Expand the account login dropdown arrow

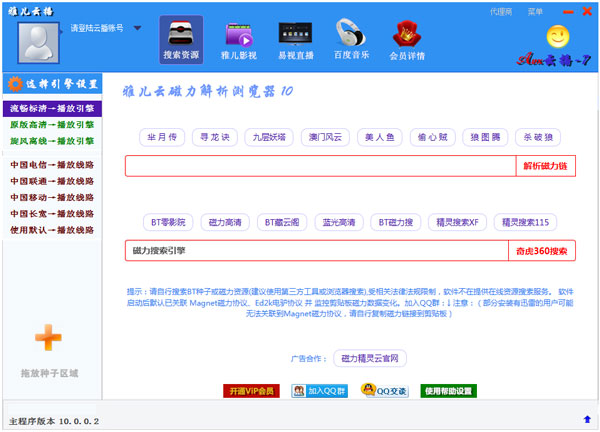(137, 28)
